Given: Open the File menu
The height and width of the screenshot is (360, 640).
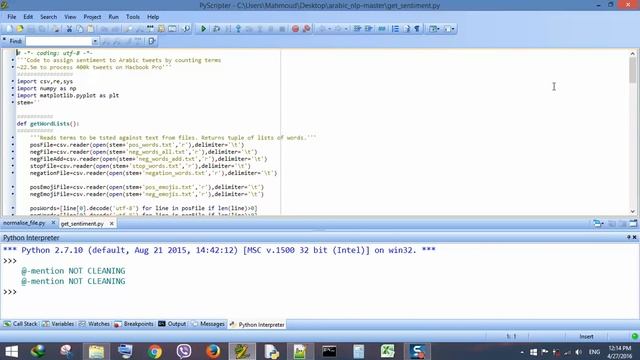Looking at the screenshot, I should [11, 17].
